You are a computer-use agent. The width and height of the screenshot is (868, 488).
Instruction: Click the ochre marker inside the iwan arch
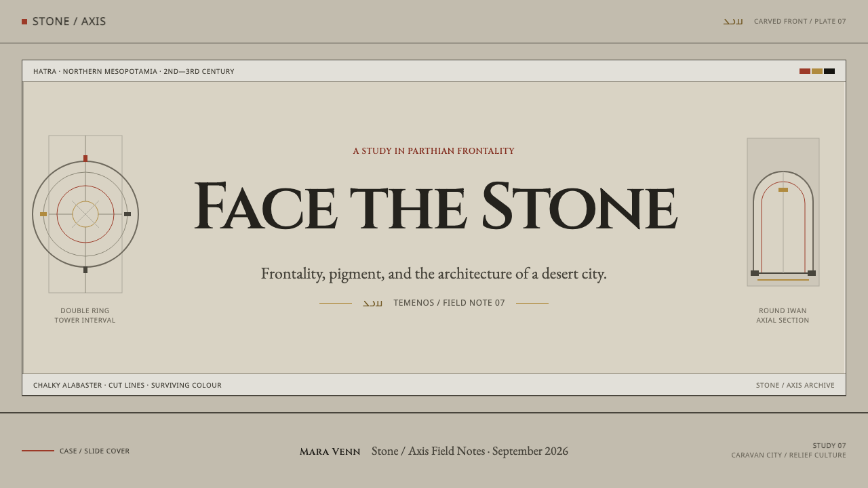click(783, 190)
